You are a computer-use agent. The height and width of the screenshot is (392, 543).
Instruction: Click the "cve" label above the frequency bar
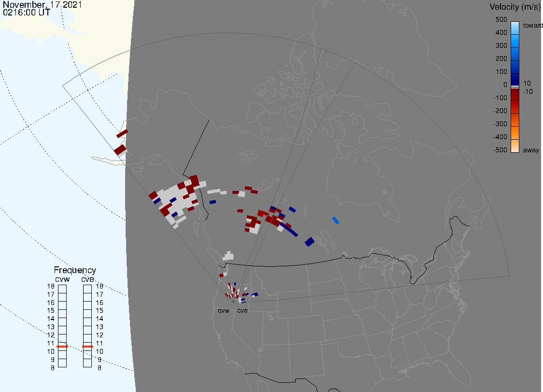(x=87, y=279)
